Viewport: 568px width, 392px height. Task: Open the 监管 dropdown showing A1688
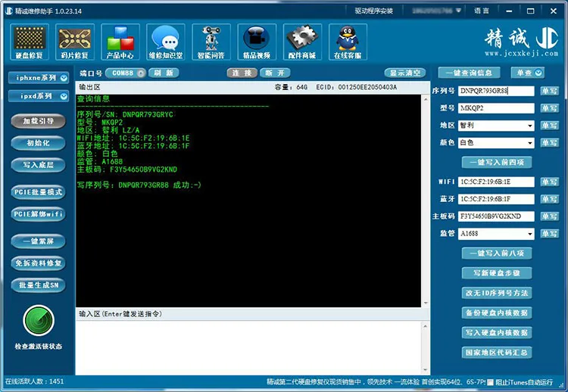[496, 234]
